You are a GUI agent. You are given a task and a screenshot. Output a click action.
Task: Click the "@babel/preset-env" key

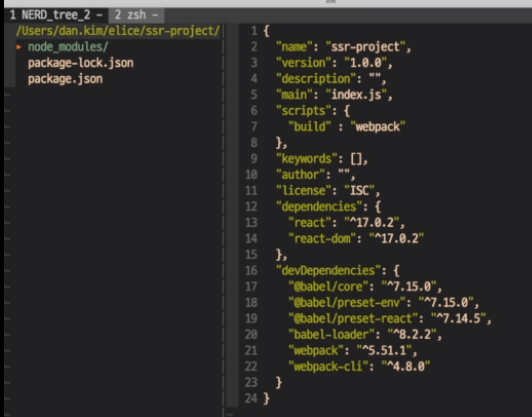347,302
